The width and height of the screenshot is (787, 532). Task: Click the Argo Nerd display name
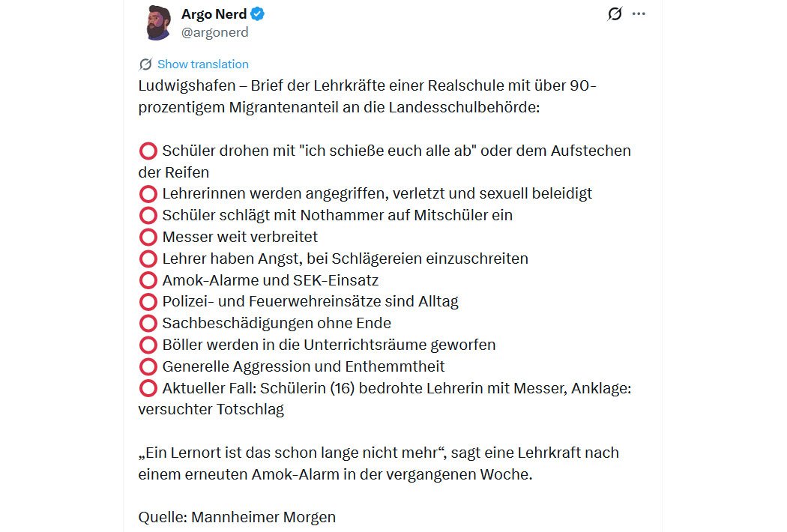coord(214,13)
